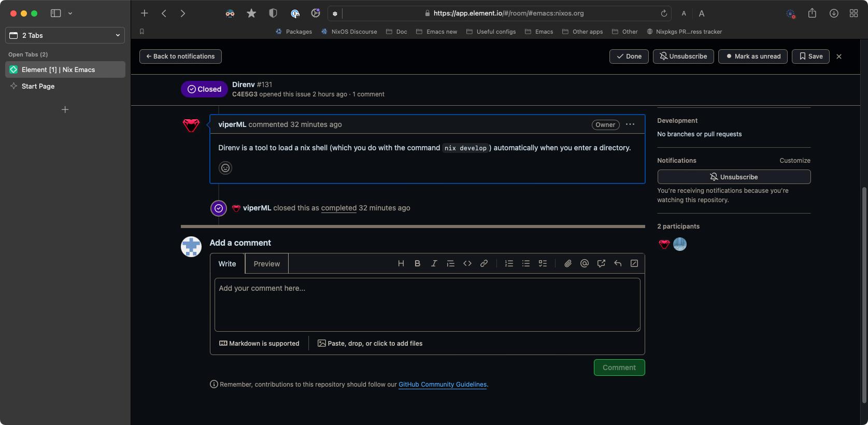Expand the Emacs bookmarks folder
This screenshot has width=868, height=425.
point(539,32)
